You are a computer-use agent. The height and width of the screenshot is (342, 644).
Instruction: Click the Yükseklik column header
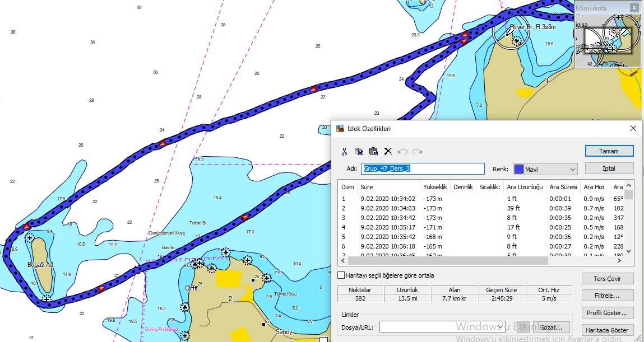(435, 187)
